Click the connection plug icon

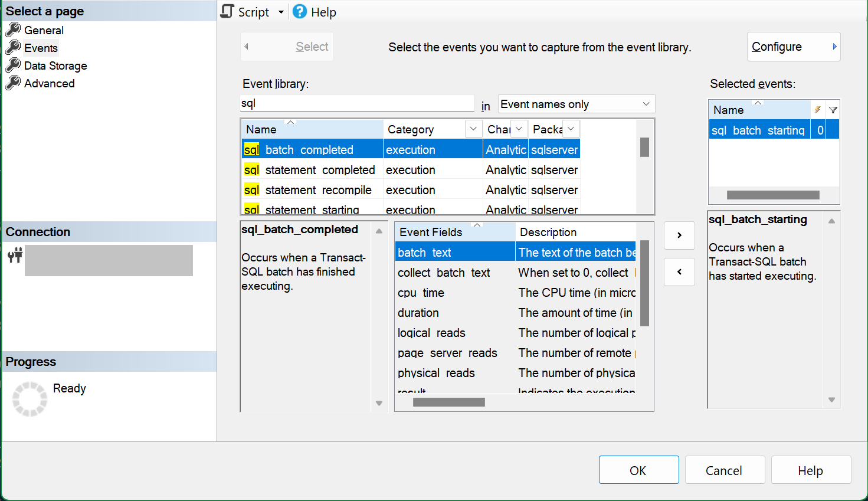(x=15, y=256)
